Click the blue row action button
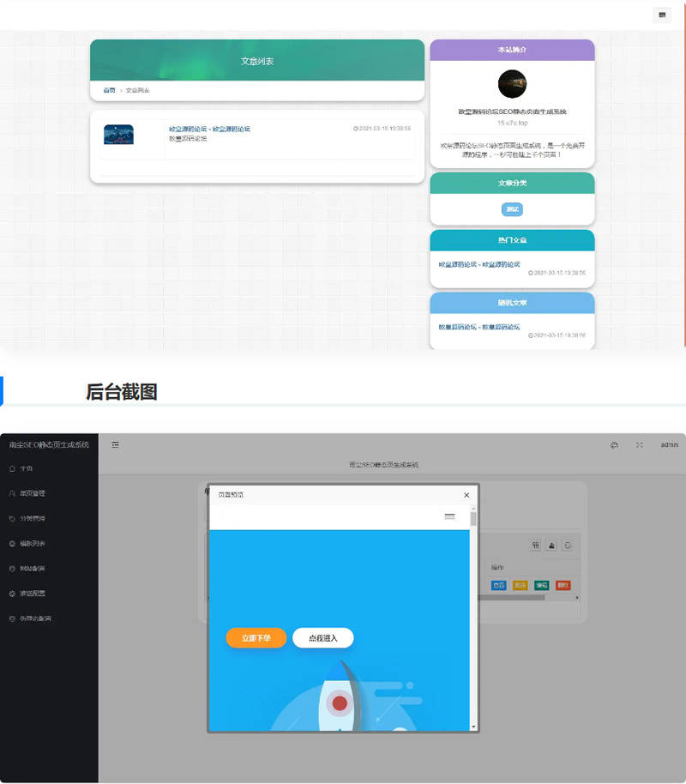The width and height of the screenshot is (686, 784). point(498,585)
